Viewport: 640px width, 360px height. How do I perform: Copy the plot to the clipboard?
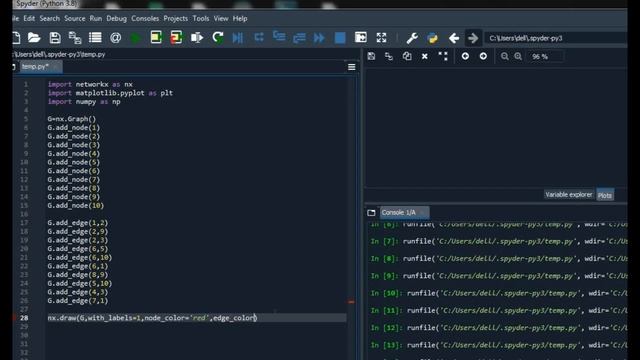point(407,56)
